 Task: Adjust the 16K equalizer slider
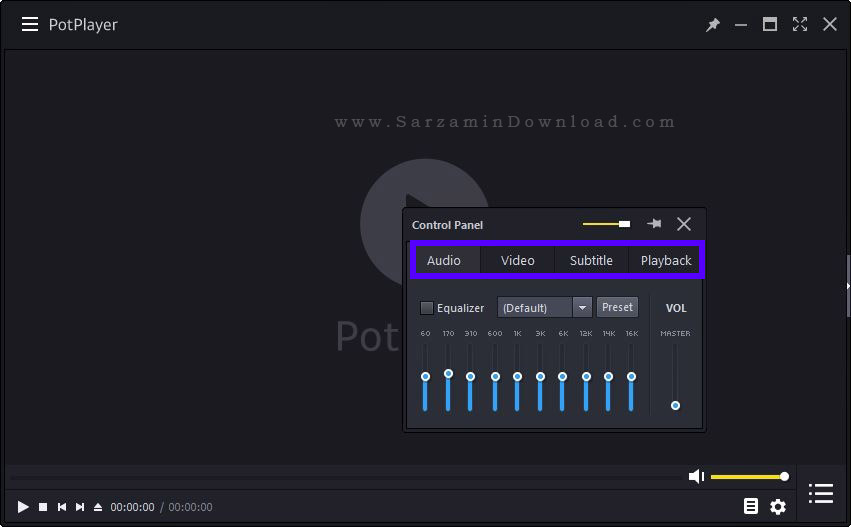tap(631, 377)
